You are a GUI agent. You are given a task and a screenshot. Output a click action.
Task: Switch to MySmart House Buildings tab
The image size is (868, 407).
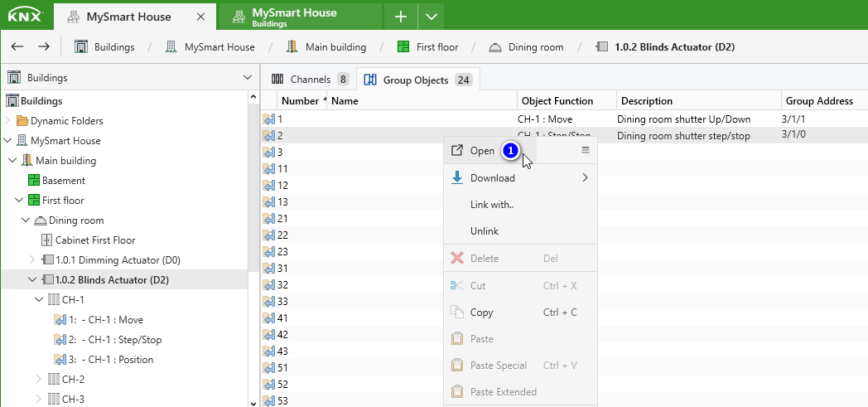point(300,17)
